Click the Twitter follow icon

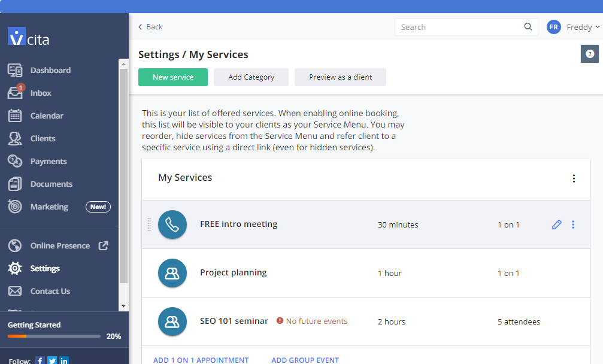point(52,360)
